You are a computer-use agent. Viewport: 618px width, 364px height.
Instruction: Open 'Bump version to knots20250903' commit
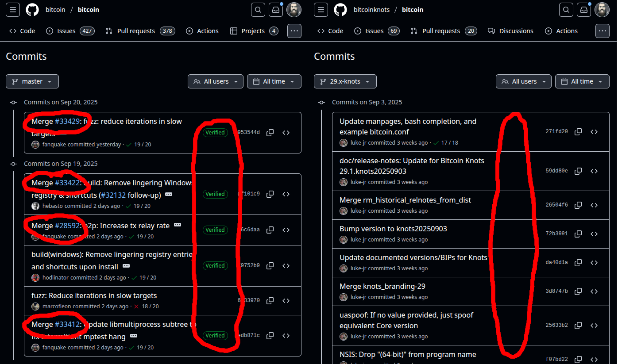tap(393, 229)
